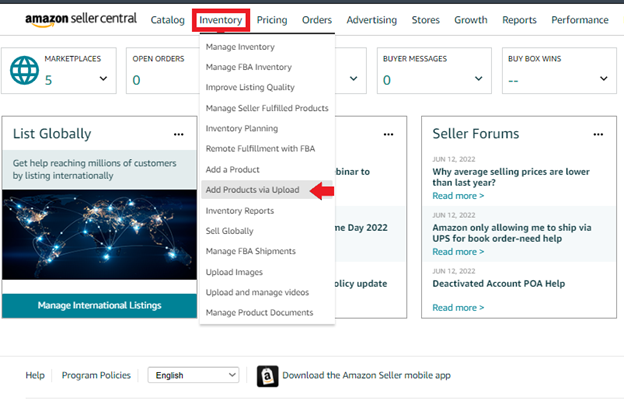Click the reaching millions of customers banner text
Screen dimensions: 624x411
coord(94,169)
